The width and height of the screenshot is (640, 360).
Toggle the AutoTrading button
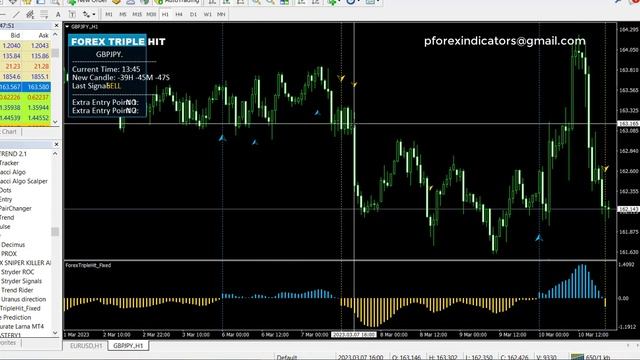[177, 2]
